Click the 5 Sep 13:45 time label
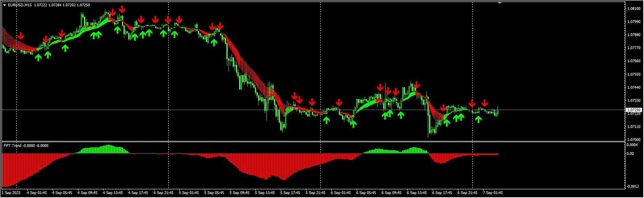Screen dimensions: 644x198 click(x=265, y=193)
